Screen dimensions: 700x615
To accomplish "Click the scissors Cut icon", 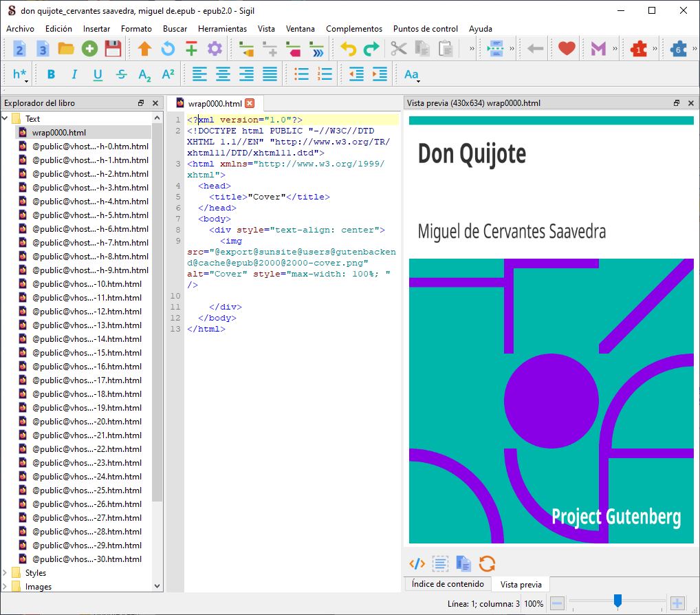I will click(x=399, y=49).
